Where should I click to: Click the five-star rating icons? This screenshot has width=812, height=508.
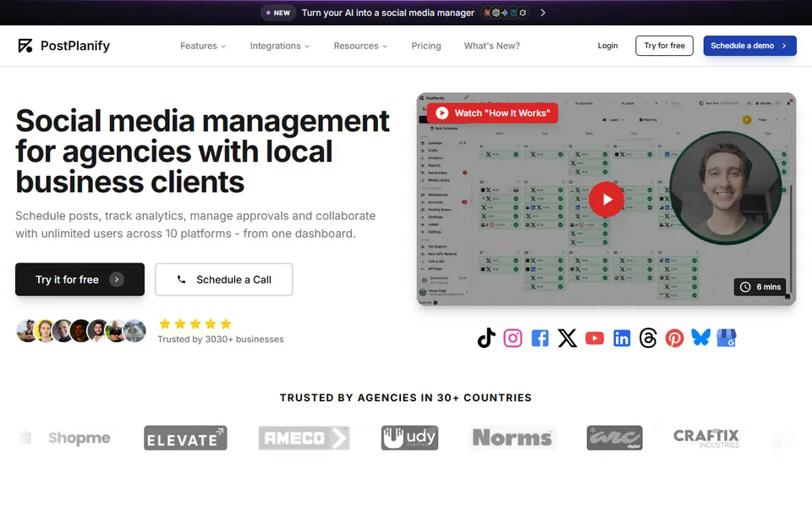coord(195,324)
